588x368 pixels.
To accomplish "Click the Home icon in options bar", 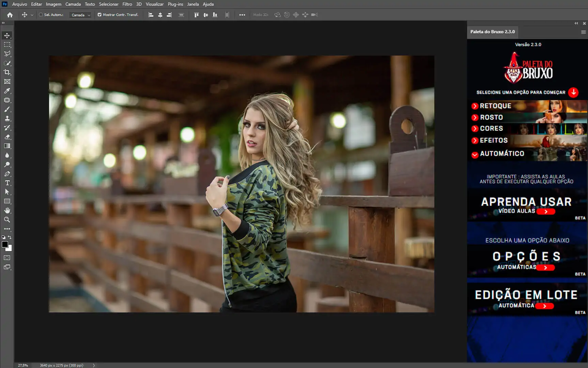I will click(10, 15).
